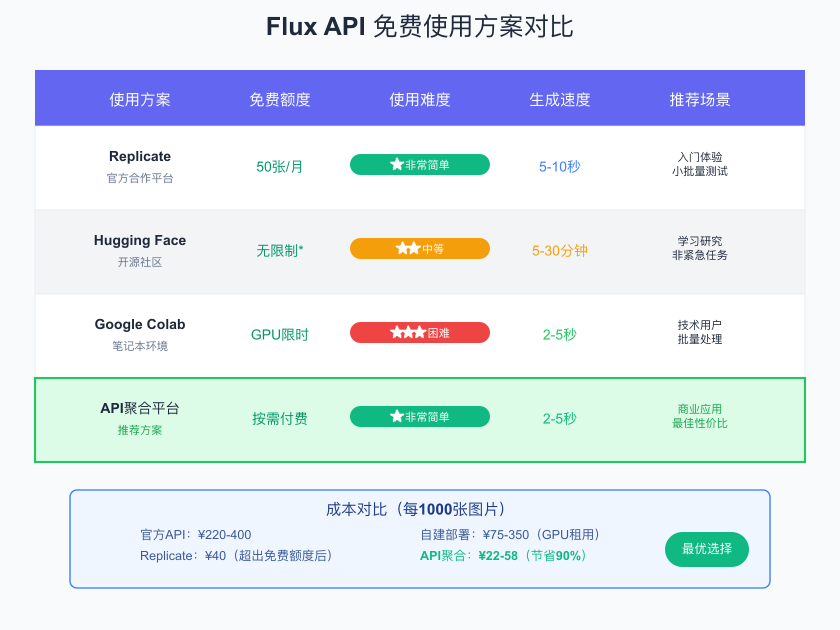The width and height of the screenshot is (840, 630).
Task: Click the orange 中等 difficulty badge
Action: tap(419, 249)
